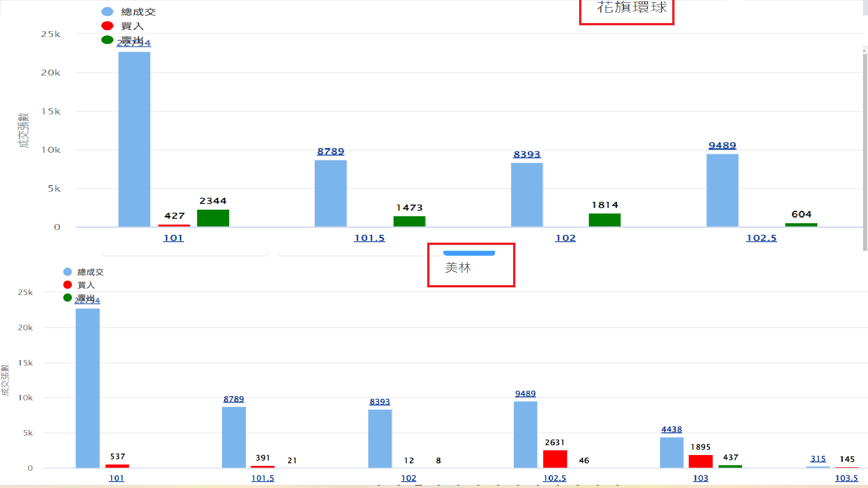
Task: Open the 103 price link
Action: pos(700,478)
